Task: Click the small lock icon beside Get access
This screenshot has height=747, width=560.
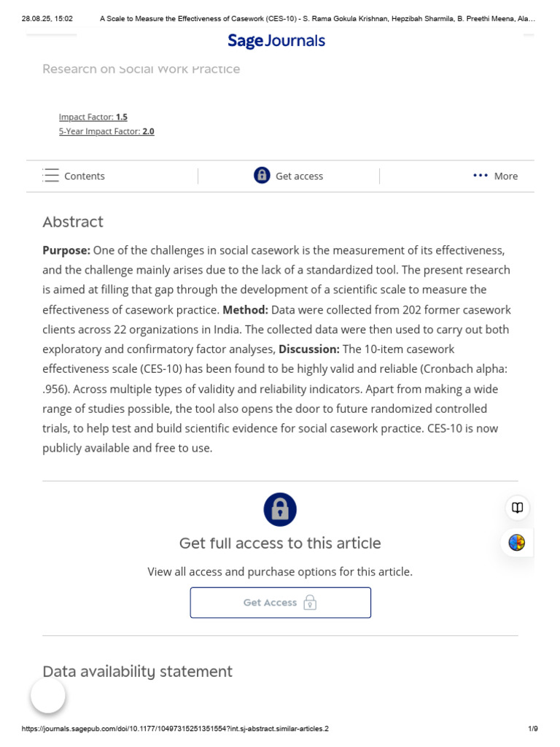Action: (x=262, y=175)
